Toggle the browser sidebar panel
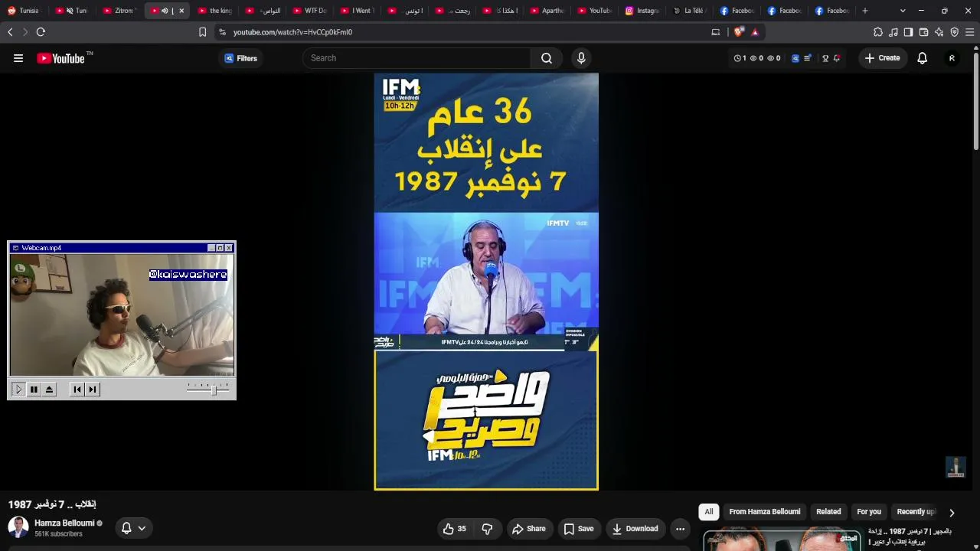The height and width of the screenshot is (551, 980). 908,32
